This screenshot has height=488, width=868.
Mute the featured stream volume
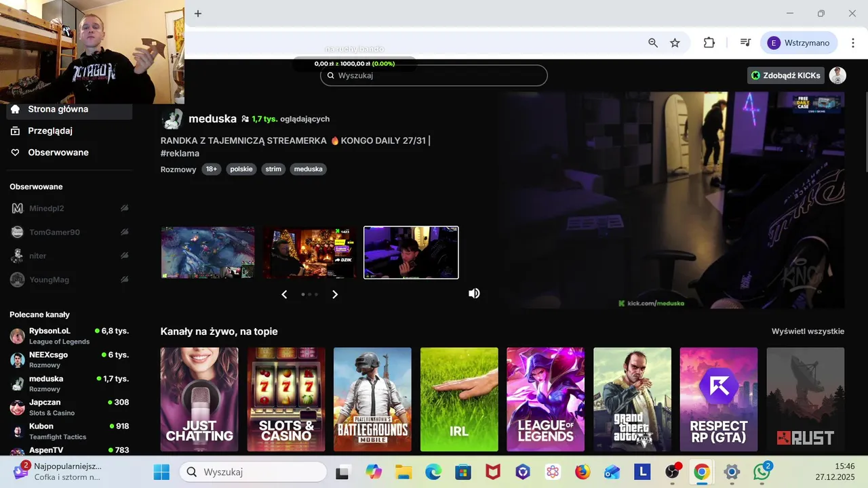tap(474, 293)
